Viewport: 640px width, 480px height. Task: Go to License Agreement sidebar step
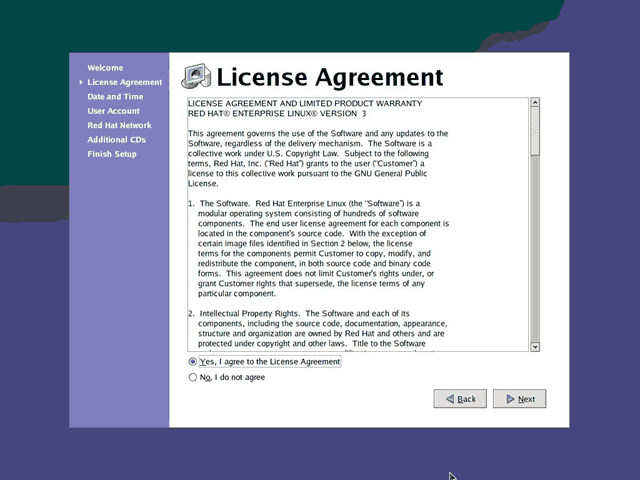tap(124, 82)
